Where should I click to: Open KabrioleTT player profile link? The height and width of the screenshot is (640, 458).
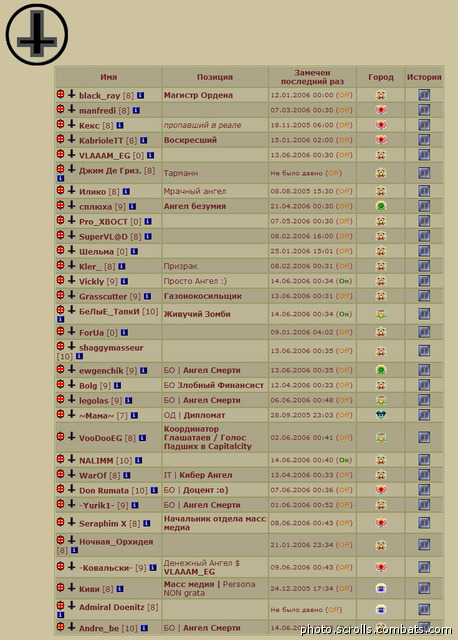[x=101, y=140]
